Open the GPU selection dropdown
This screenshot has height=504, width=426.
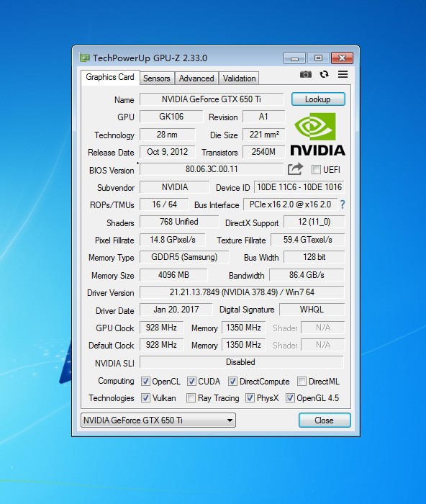click(x=158, y=420)
